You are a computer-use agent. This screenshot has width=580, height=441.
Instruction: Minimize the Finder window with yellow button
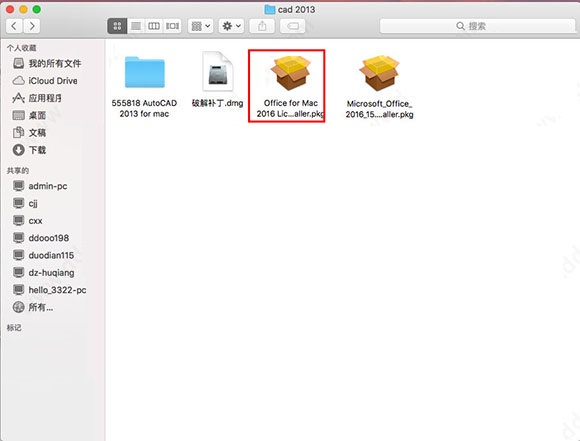tap(23, 9)
